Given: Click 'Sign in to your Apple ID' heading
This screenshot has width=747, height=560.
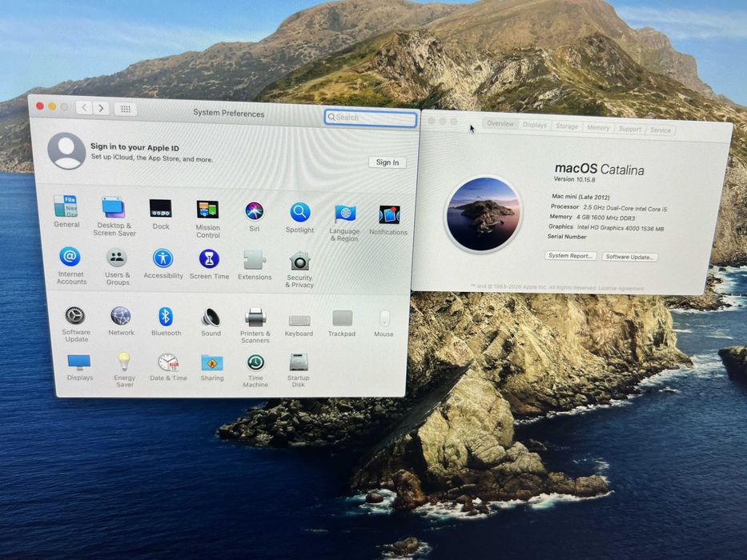Looking at the screenshot, I should coord(135,147).
